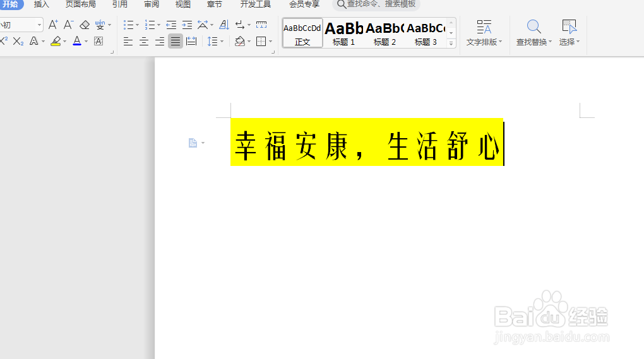Switch to 章节 tab
Image resolution: width=644 pixels, height=359 pixels.
[x=215, y=4]
